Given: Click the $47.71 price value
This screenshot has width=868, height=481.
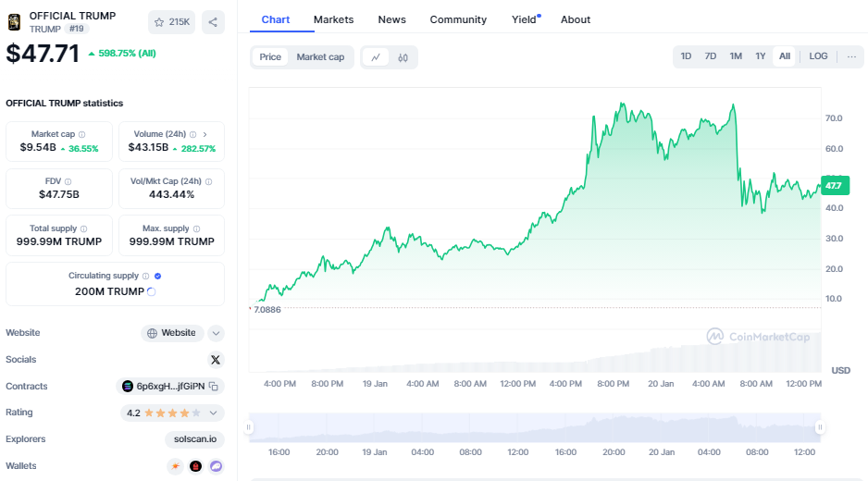Looking at the screenshot, I should click(x=43, y=54).
